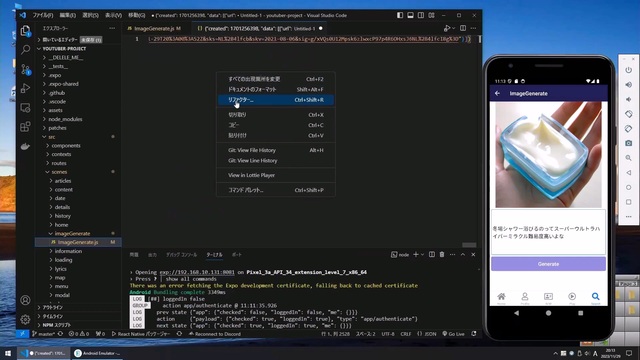Toggle primary side bar layout button
This screenshot has height=360, width=640.
click(400, 15)
